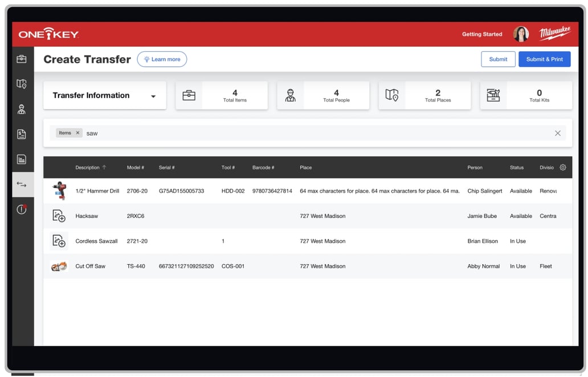This screenshot has width=588, height=377.
Task: Open the column settings gear on table header
Action: (563, 167)
